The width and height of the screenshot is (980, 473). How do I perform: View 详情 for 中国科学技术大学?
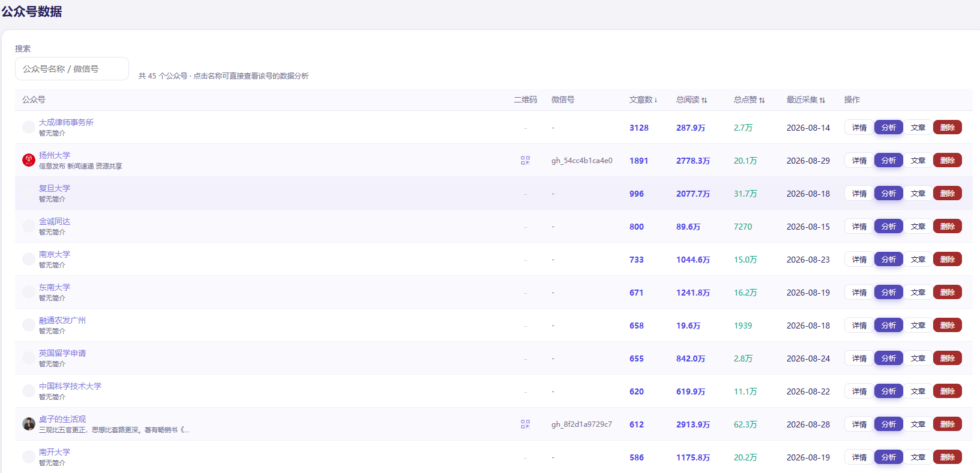859,391
